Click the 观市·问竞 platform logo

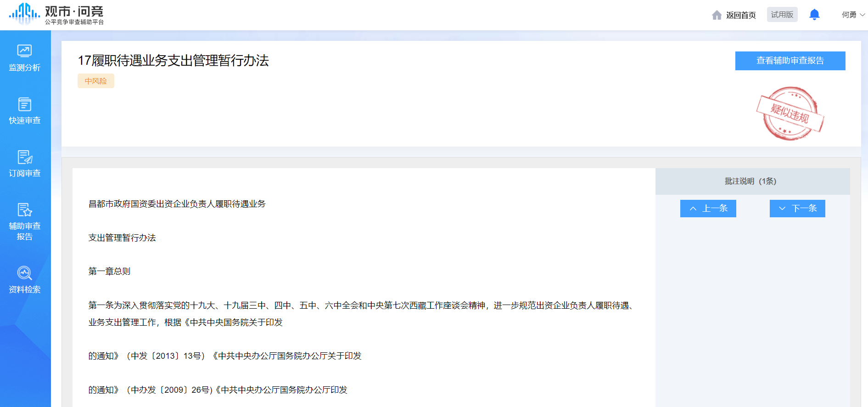coord(56,14)
